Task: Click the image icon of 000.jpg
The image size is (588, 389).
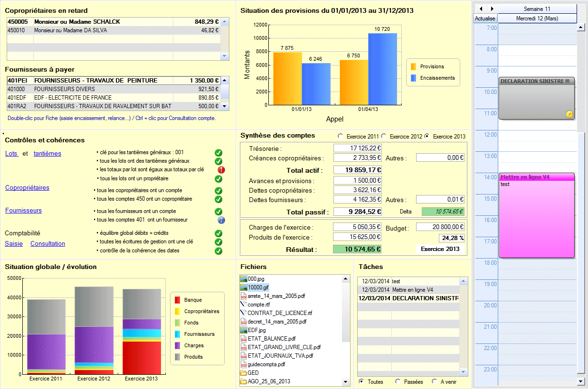Action: pos(244,279)
